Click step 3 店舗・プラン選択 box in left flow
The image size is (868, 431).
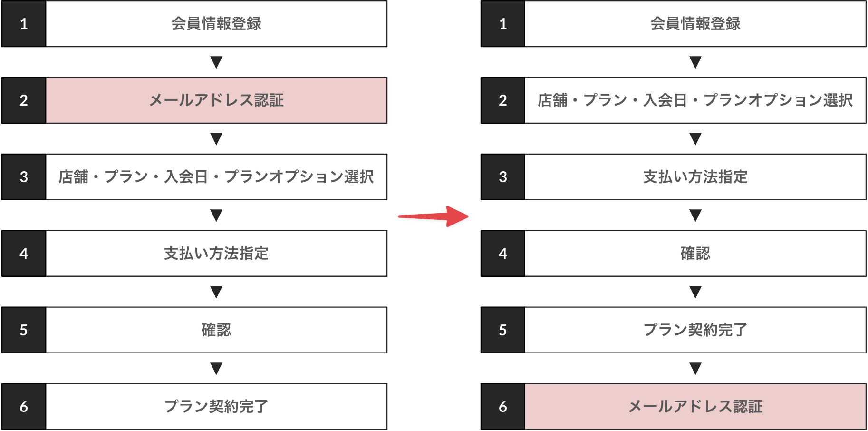(x=216, y=177)
